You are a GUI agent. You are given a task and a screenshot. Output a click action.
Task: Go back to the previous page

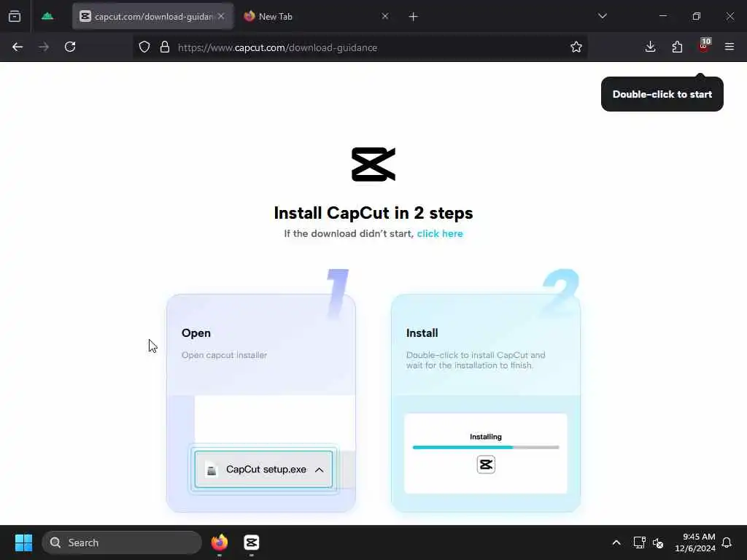pos(18,47)
